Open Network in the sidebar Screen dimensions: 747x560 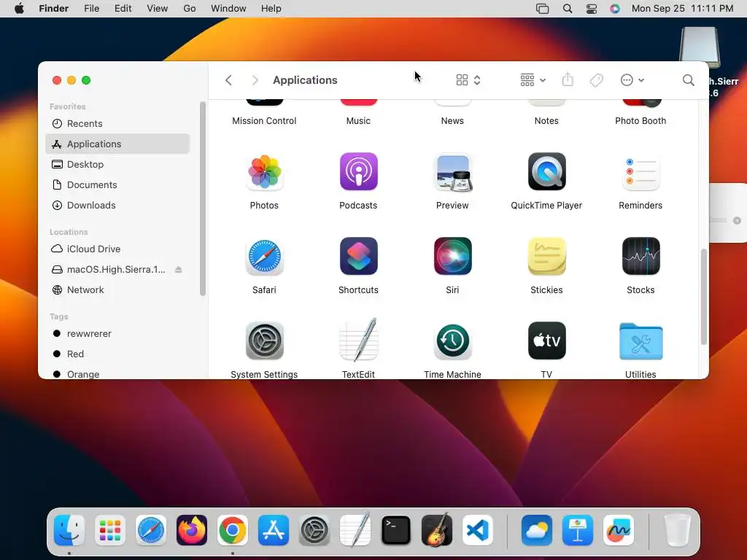click(x=117, y=290)
